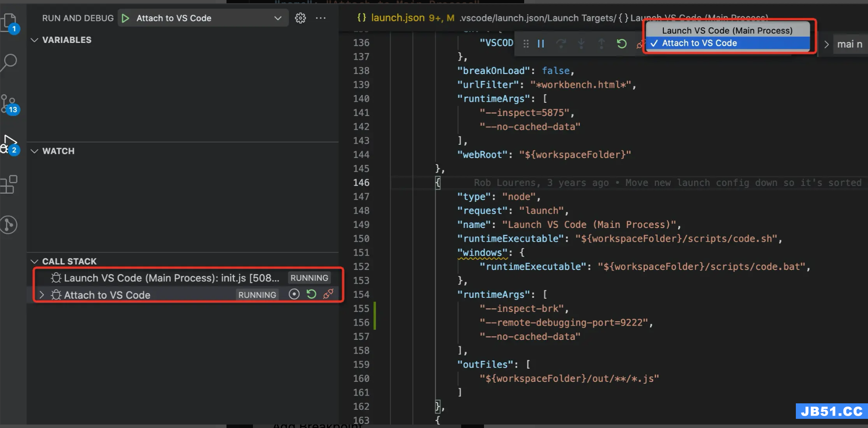Click "*workbench.html*" string value
868x428 pixels.
pyautogui.click(x=580, y=85)
